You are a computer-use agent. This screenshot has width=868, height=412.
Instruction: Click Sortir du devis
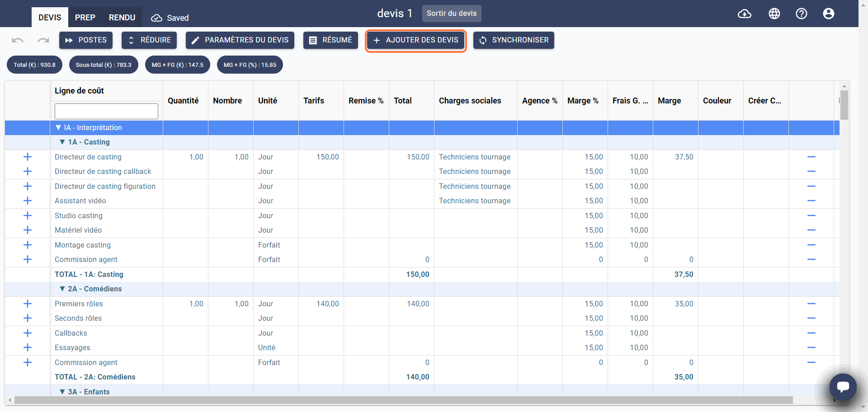tap(452, 14)
